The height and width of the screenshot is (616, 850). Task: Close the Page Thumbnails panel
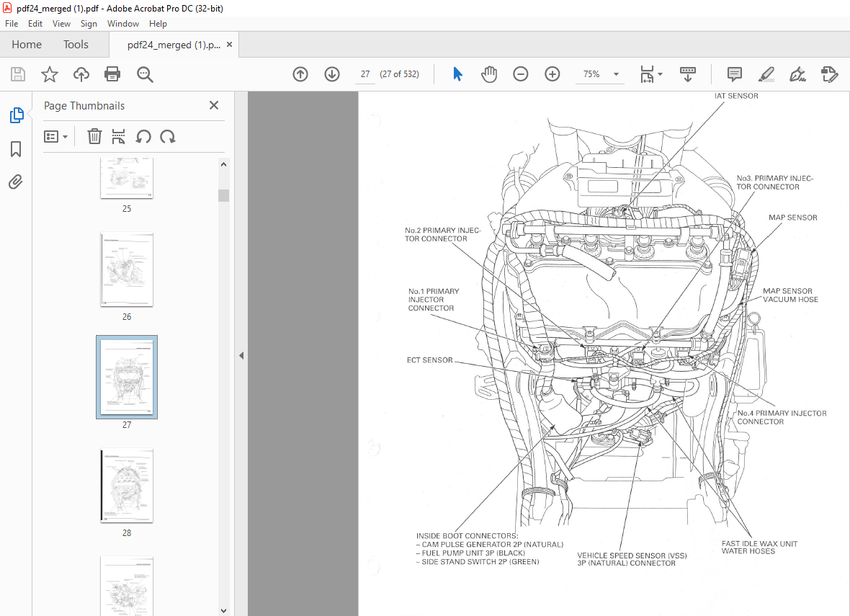coord(214,105)
